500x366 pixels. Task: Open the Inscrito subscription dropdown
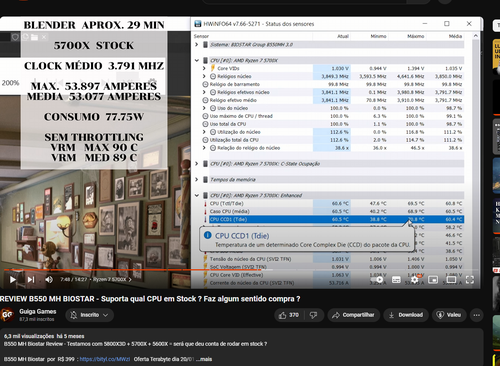[90, 315]
